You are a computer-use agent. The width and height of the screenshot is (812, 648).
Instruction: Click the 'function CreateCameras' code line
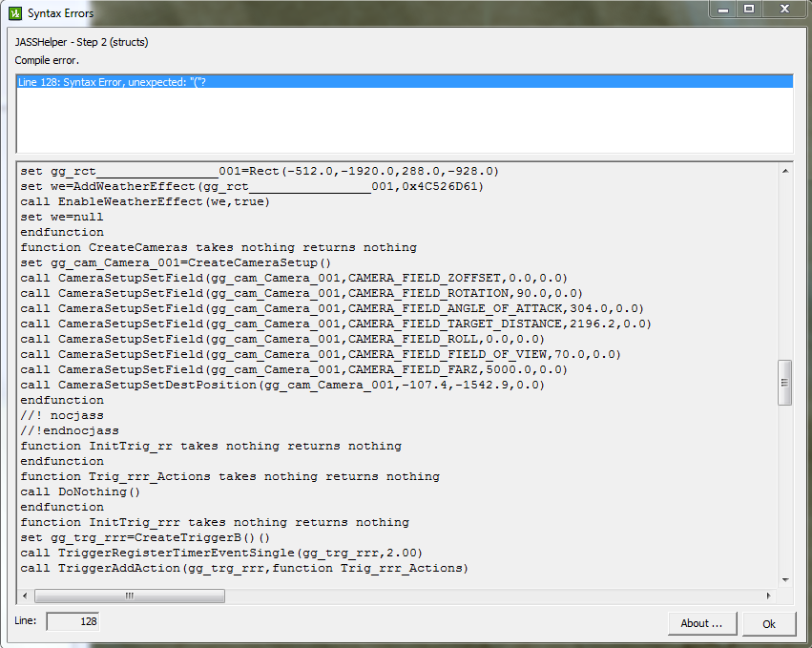click(219, 247)
